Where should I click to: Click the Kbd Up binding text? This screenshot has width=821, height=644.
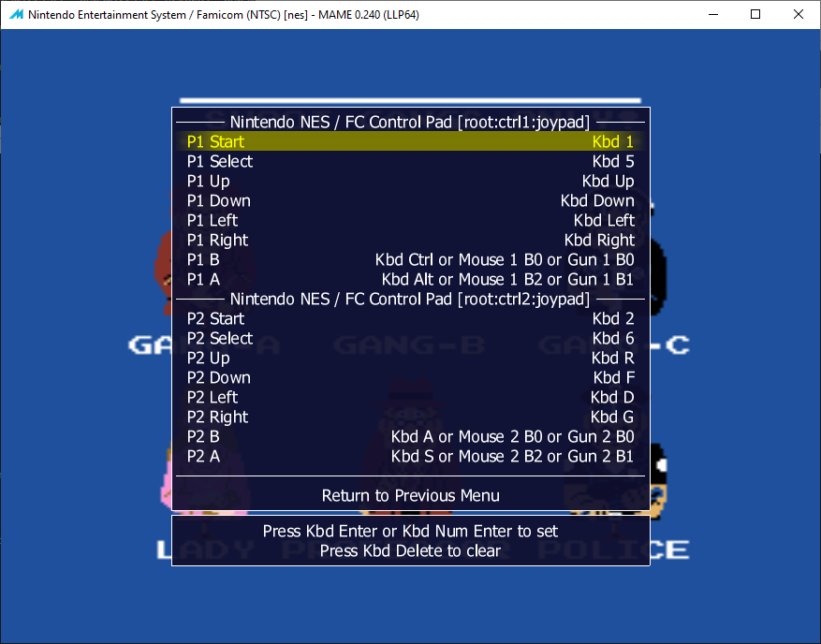tap(608, 182)
